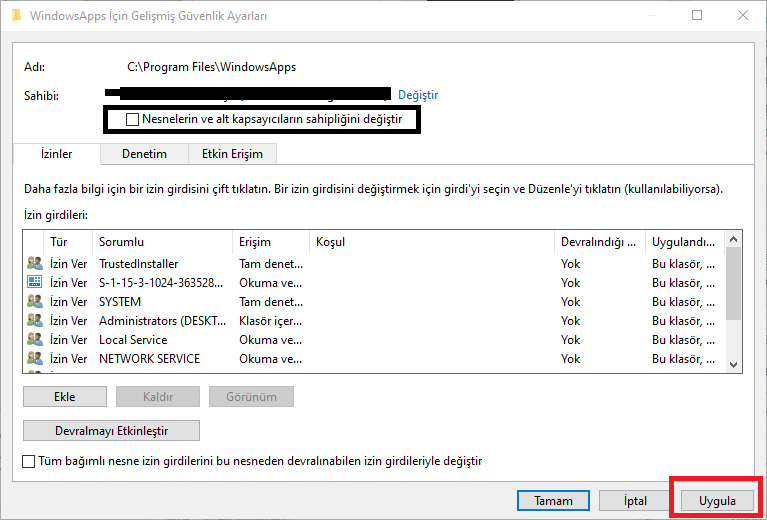Select the TrustedInstaller permission entry
Image resolution: width=767 pixels, height=520 pixels.
click(374, 264)
